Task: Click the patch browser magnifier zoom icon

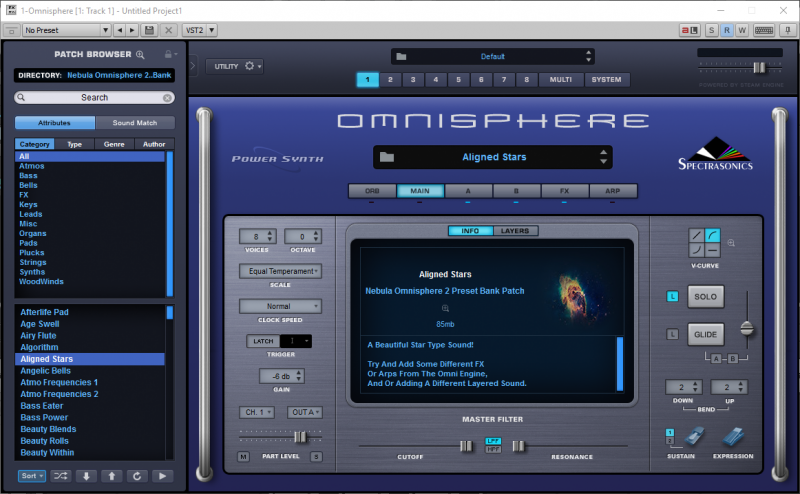Action: pos(140,55)
